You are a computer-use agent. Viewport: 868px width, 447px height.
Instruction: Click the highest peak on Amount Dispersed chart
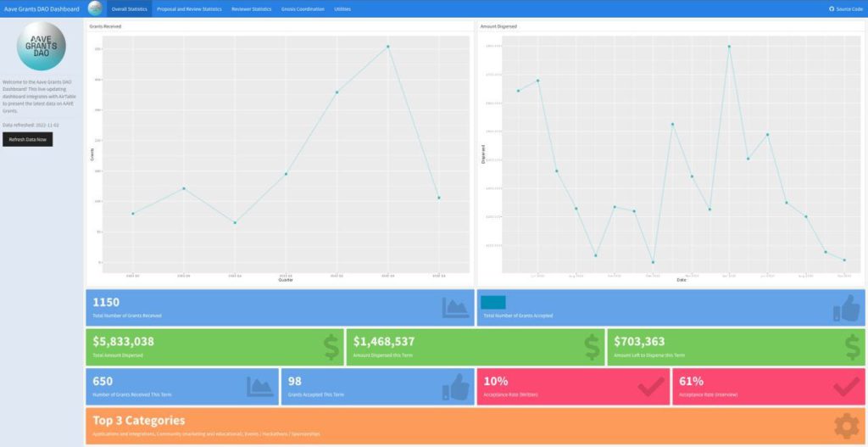coord(729,47)
